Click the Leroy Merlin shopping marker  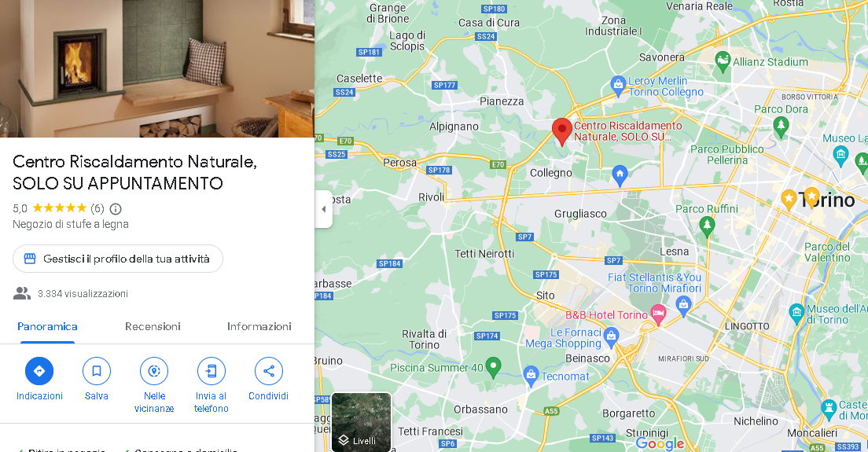pos(618,85)
